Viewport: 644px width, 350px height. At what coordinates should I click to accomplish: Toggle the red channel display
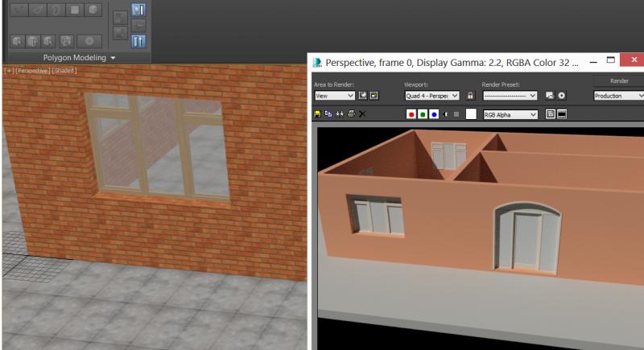coord(411,114)
